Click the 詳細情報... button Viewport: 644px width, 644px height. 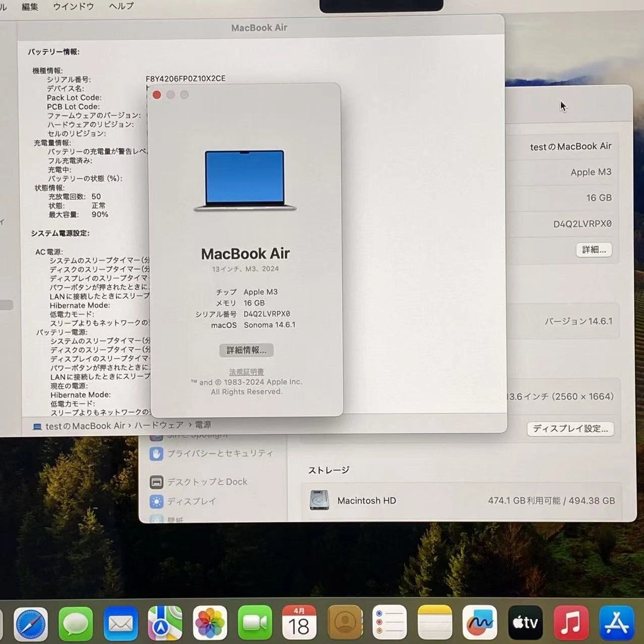(x=246, y=350)
